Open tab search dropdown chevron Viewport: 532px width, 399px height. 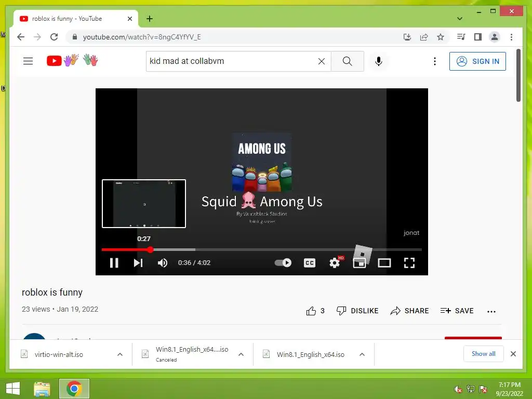(x=459, y=19)
